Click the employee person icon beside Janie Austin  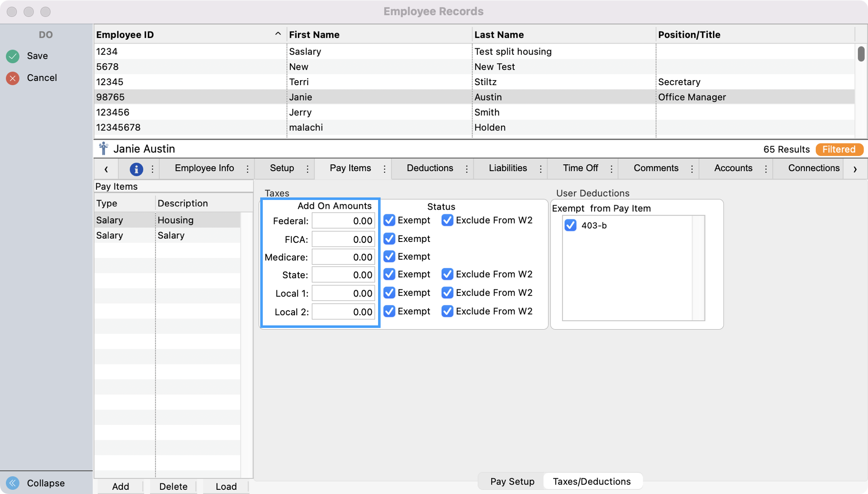(x=103, y=149)
